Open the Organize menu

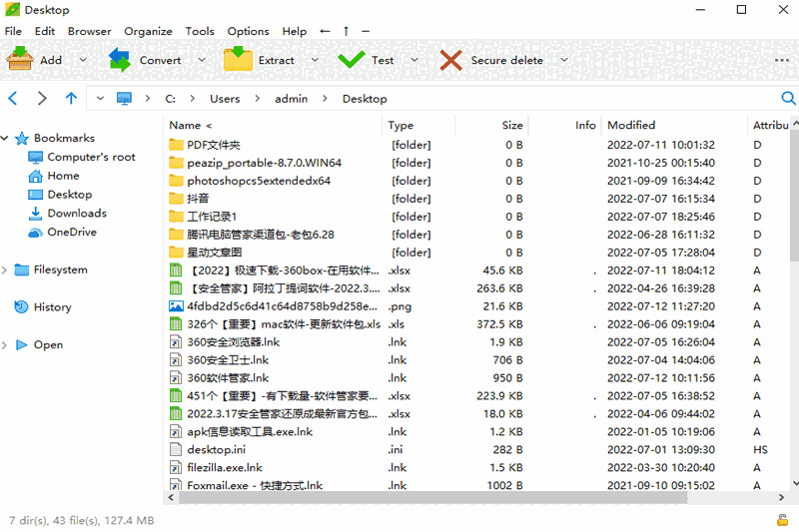coord(148,31)
